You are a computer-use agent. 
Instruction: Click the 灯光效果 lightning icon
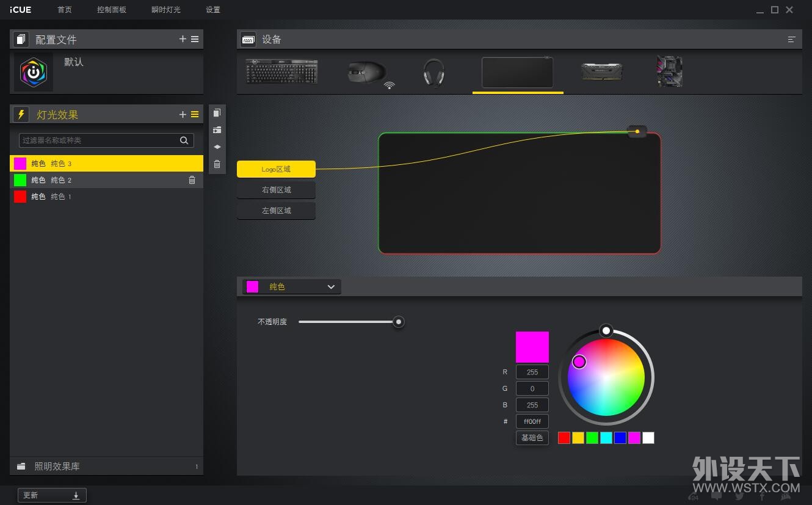pos(21,114)
